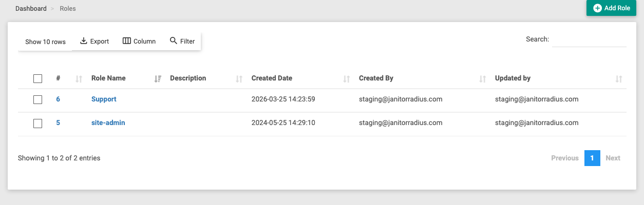The width and height of the screenshot is (644, 205).
Task: Click the Created Date column header
Action: click(x=272, y=78)
